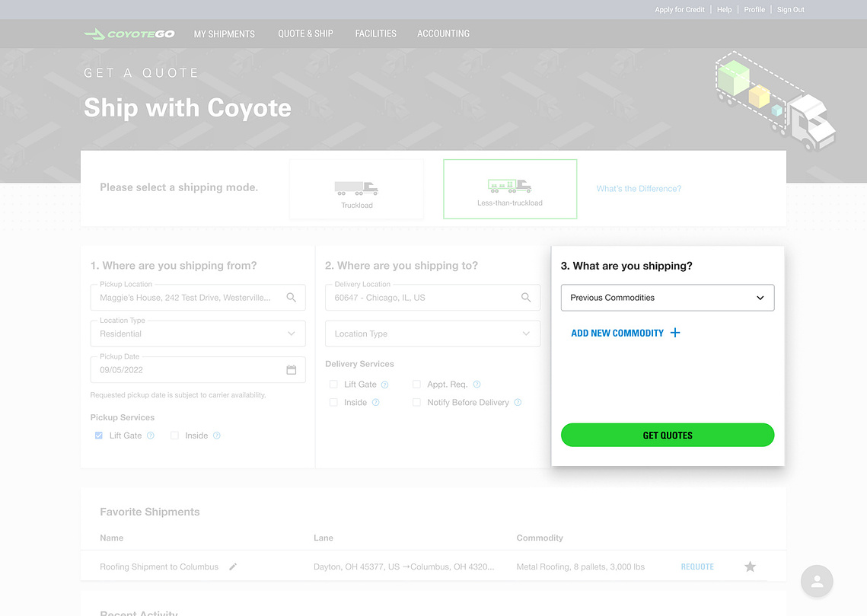
Task: Open the Profile link
Action: [x=754, y=10]
